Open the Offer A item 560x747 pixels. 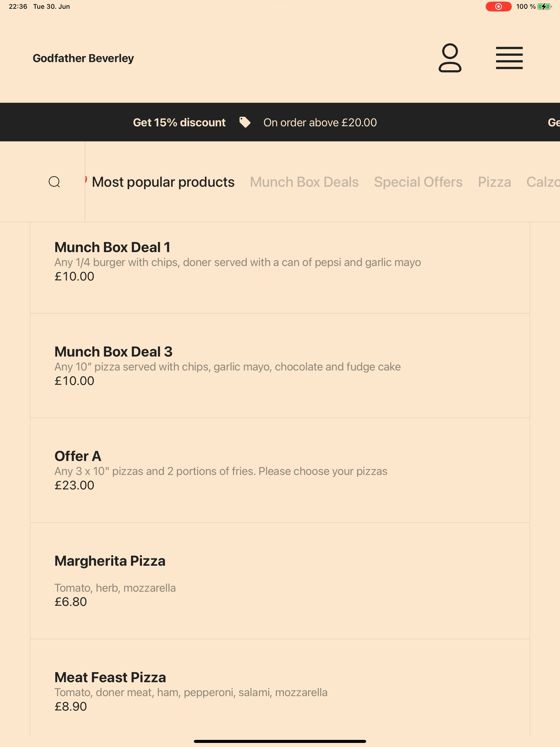280,470
